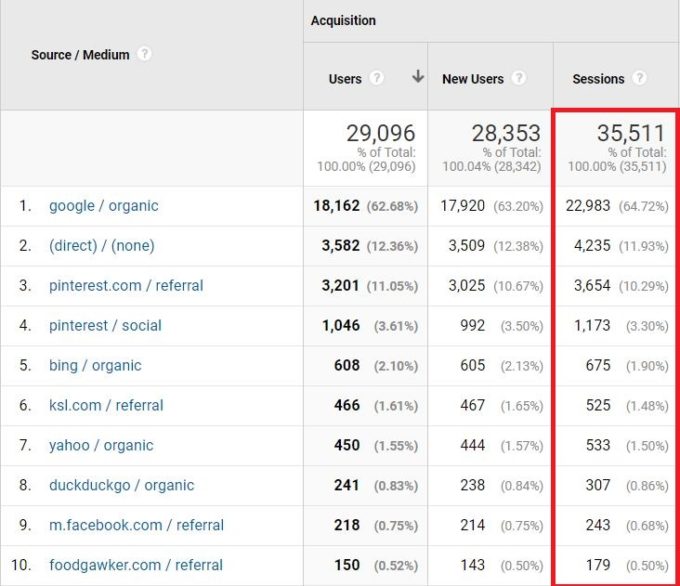Click the Users sort descending arrow

point(418,76)
